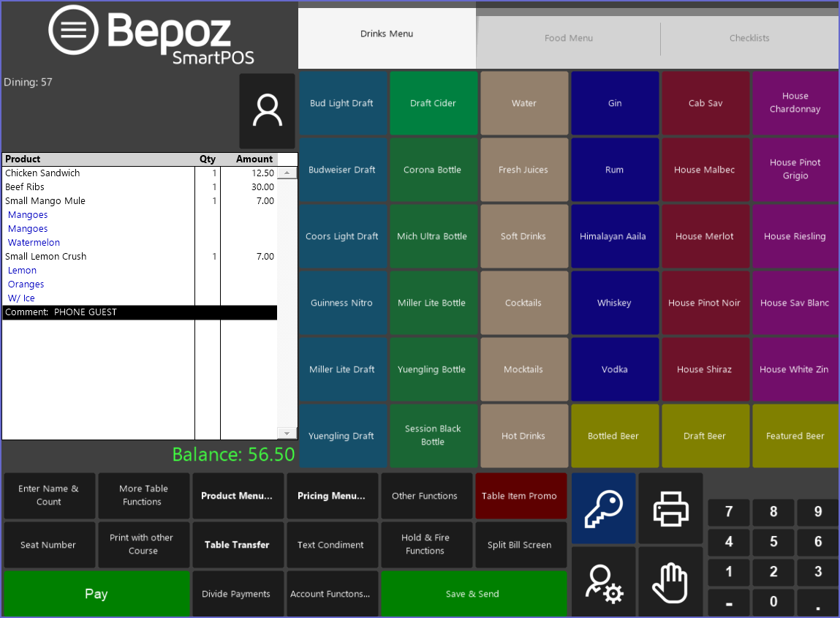Select Watermelon modifier line
Image resolution: width=840 pixels, height=618 pixels.
click(x=140, y=243)
